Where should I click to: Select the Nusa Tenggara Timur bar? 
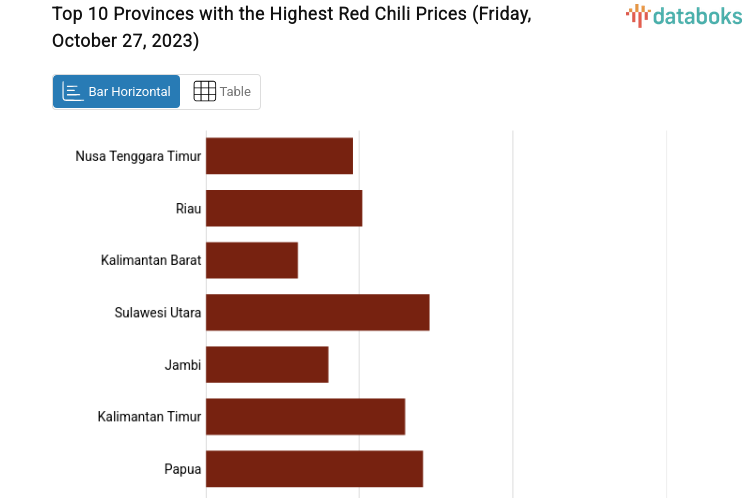279,156
